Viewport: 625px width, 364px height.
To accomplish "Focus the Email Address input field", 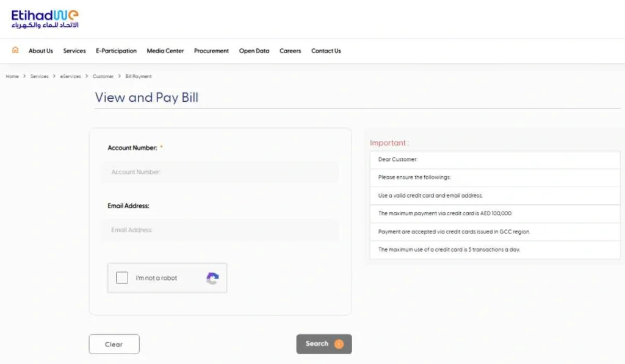I will [x=220, y=230].
